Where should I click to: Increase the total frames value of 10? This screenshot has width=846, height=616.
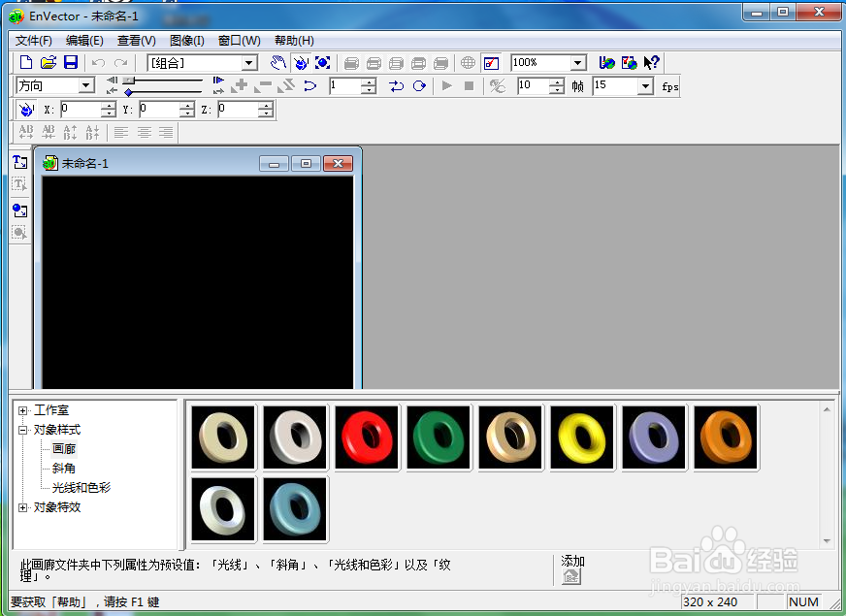coord(556,82)
